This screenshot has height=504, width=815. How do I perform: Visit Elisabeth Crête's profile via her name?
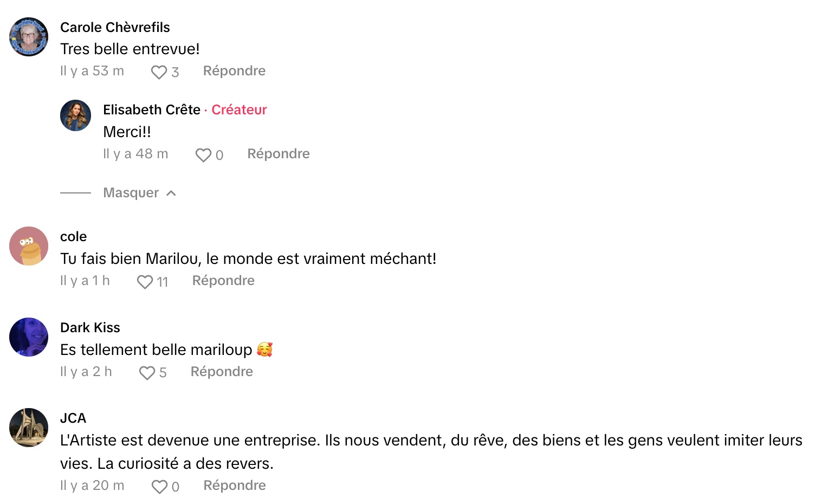[152, 109]
